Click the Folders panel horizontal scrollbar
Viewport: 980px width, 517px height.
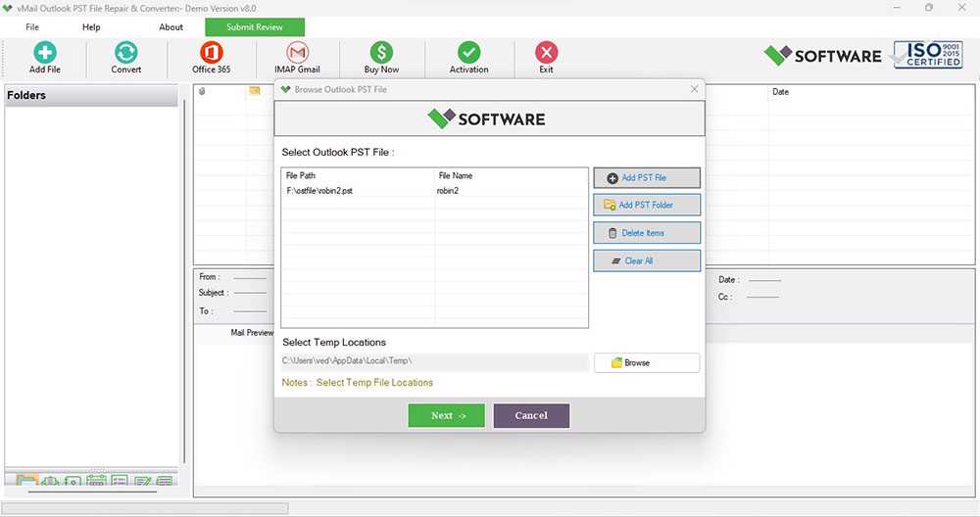pos(92,492)
